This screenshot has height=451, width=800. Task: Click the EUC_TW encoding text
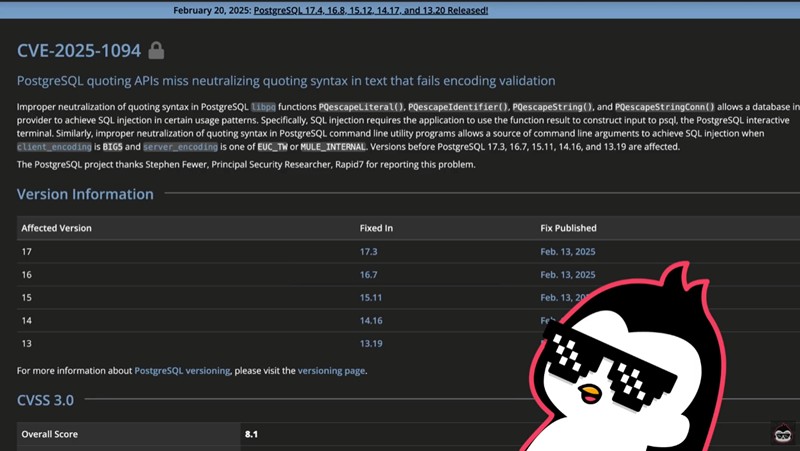coord(272,147)
